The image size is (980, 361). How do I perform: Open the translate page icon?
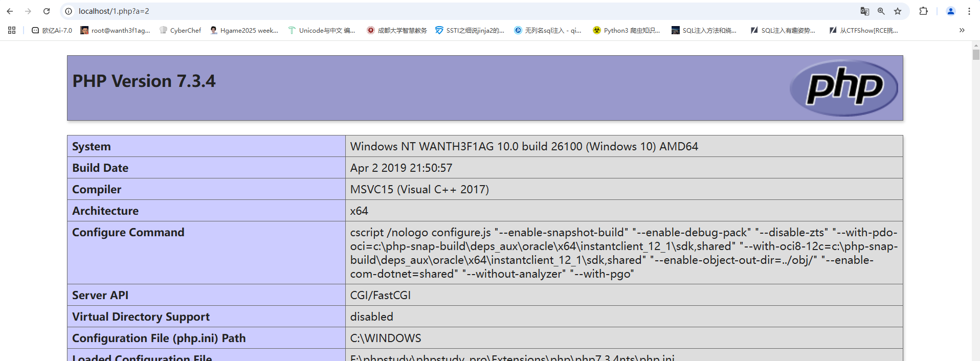[x=865, y=11]
